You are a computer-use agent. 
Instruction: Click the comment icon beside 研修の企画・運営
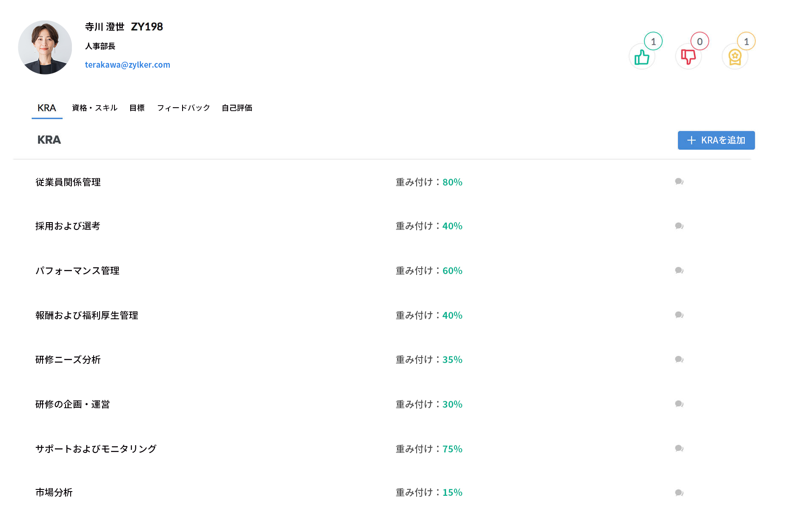(679, 404)
